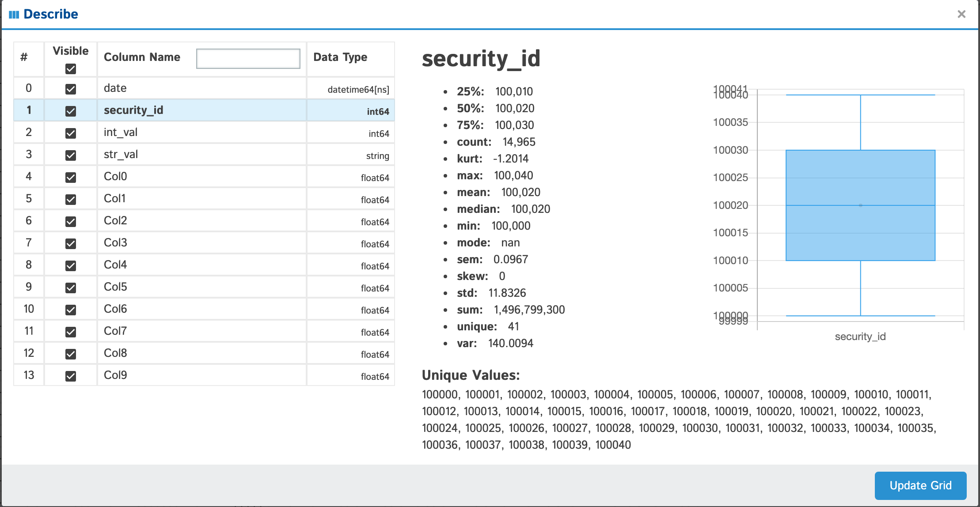This screenshot has width=980, height=507.
Task: Click the Column Name filter input
Action: (x=248, y=58)
